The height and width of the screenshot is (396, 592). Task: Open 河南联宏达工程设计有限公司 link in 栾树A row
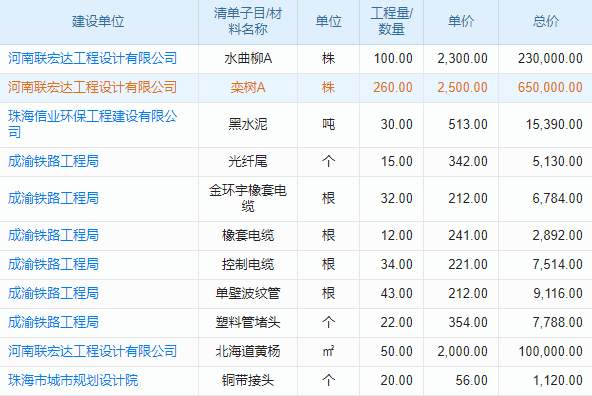(92, 88)
